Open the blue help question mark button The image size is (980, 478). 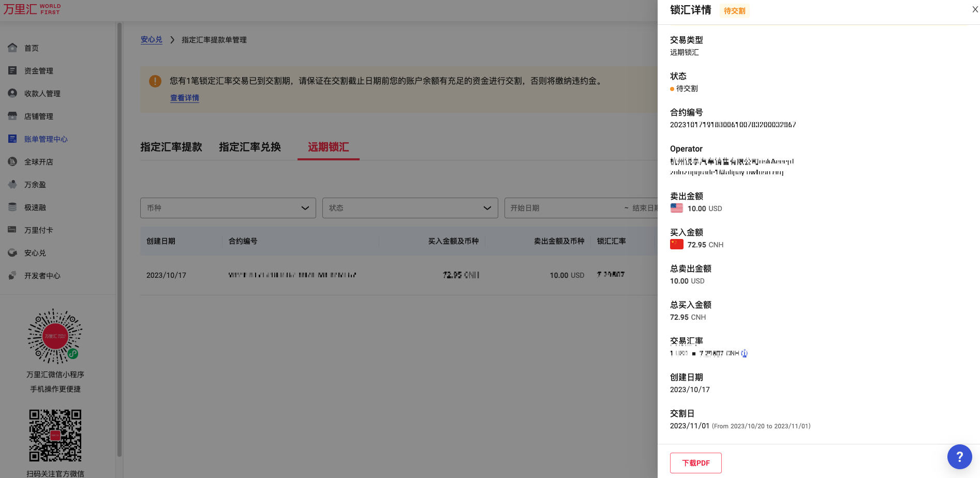[959, 457]
